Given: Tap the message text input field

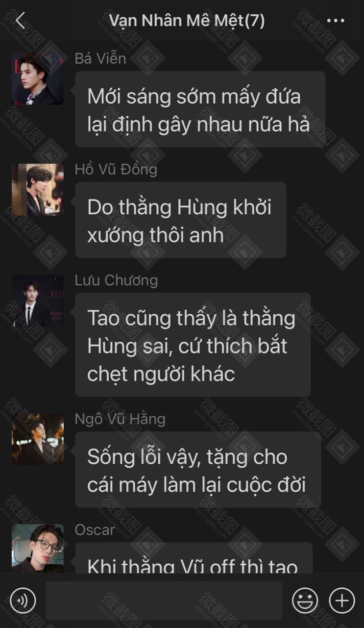Looking at the screenshot, I should click(164, 601).
